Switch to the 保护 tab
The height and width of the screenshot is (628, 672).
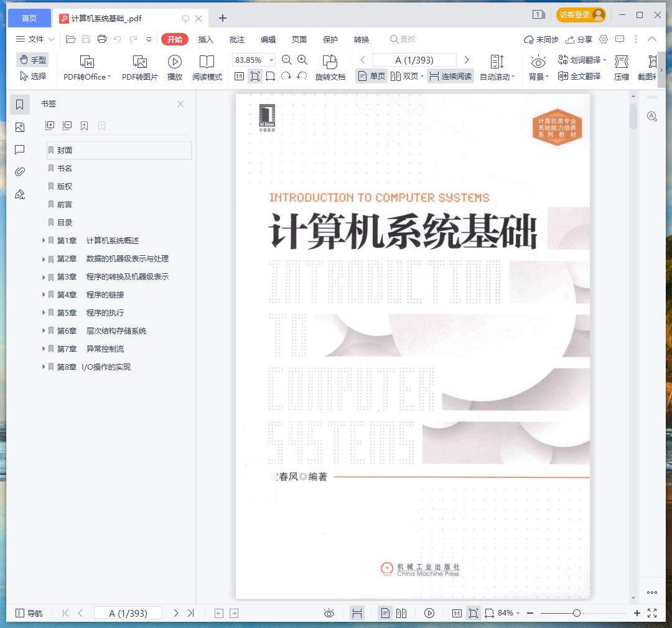click(x=330, y=39)
